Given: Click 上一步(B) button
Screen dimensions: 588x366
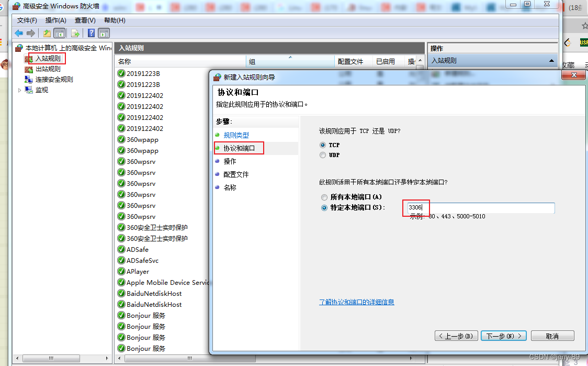Looking at the screenshot, I should point(456,336).
